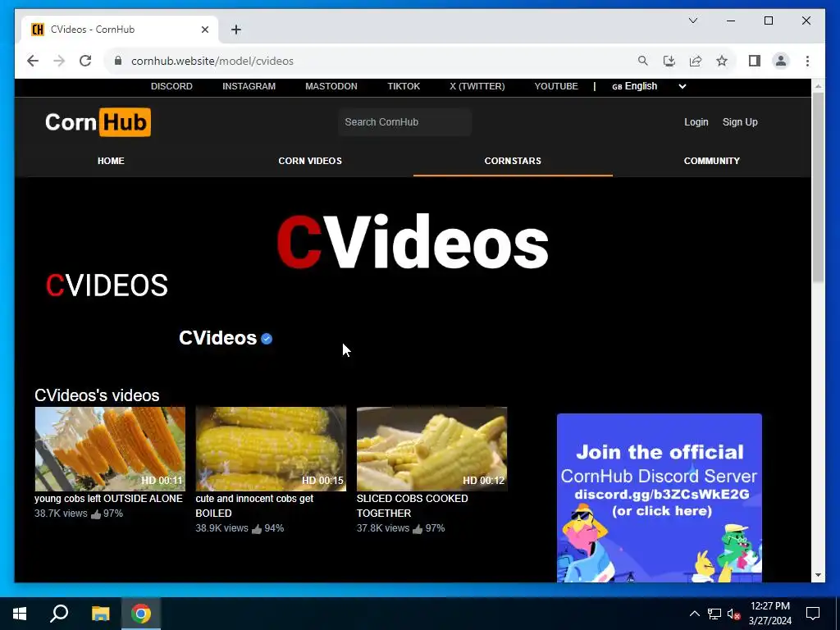Click the padlock site info icon
840x630 pixels.
click(118, 61)
